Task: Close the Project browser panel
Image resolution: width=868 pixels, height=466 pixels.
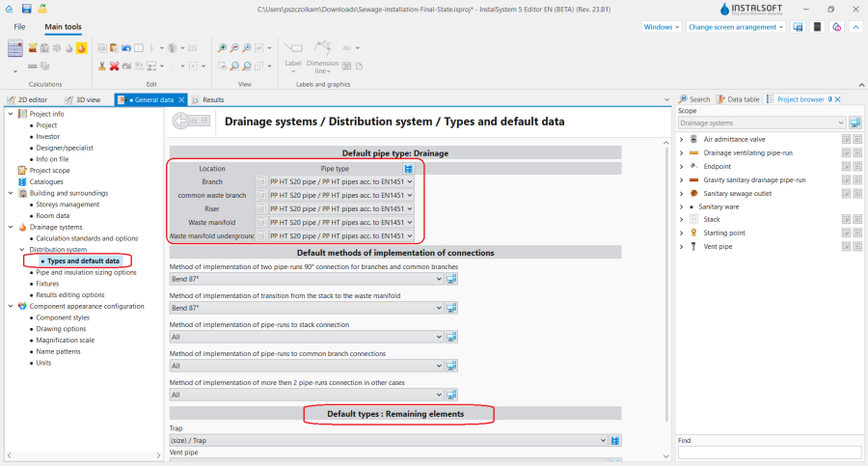Action: pyautogui.click(x=837, y=99)
